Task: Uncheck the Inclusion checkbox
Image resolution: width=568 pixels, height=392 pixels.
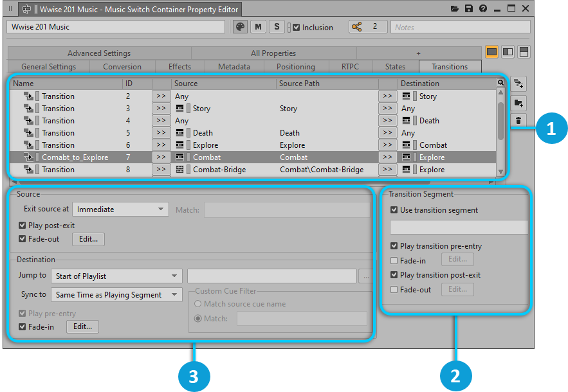Action: (296, 28)
